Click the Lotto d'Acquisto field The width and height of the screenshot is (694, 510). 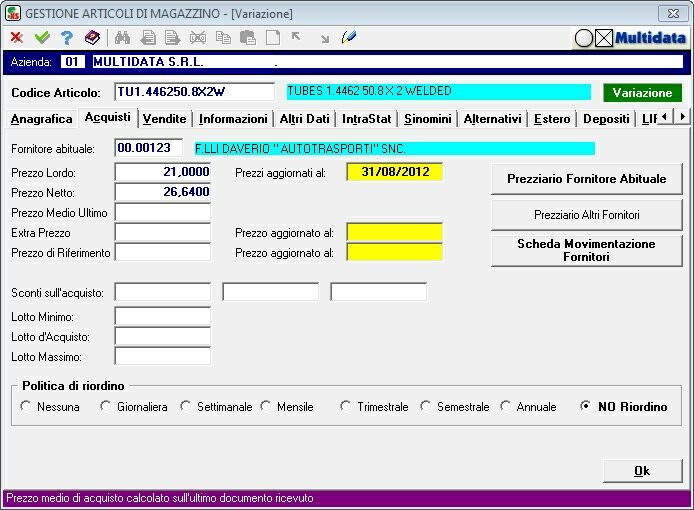(163, 336)
